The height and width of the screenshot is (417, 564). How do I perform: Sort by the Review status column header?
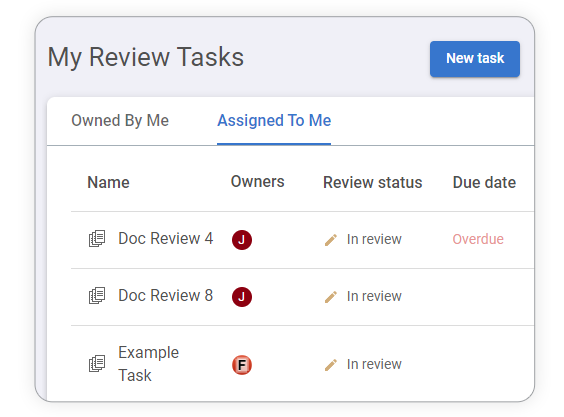373,182
